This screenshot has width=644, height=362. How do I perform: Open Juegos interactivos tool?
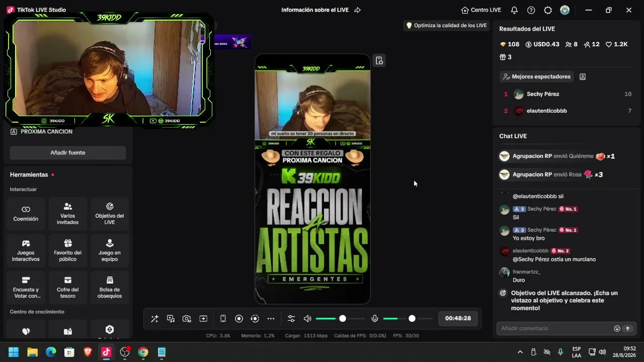coord(26,250)
